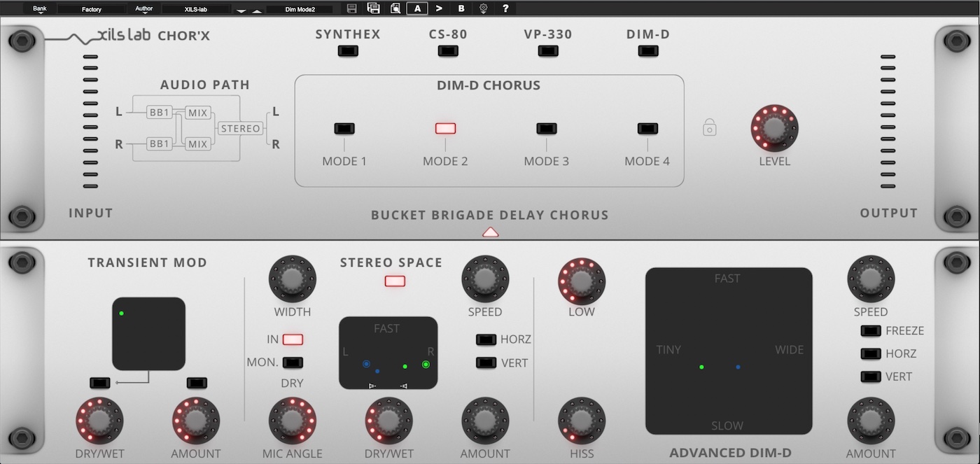Click the WIDTH knob
Image resolution: width=980 pixels, height=464 pixels.
click(x=293, y=279)
